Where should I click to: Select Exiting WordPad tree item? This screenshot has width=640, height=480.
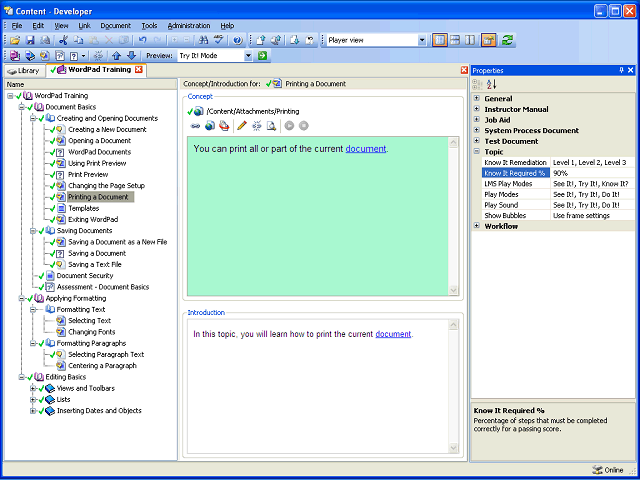[93, 219]
